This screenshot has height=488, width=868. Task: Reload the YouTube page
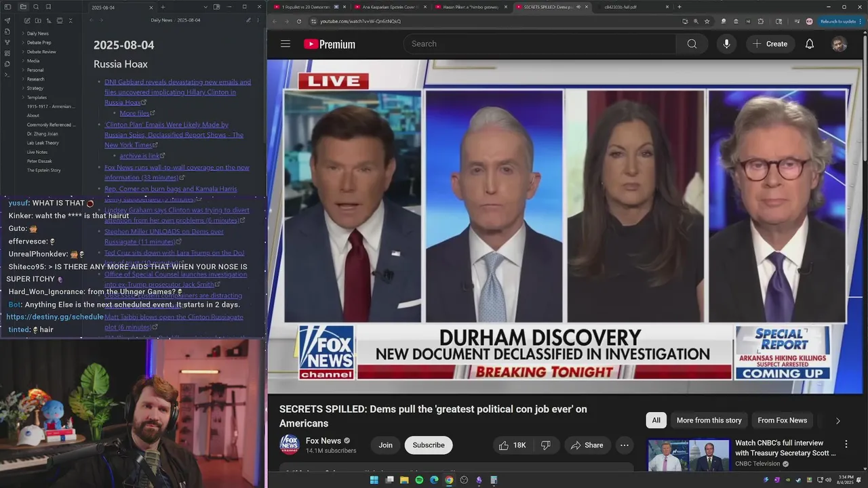click(299, 21)
